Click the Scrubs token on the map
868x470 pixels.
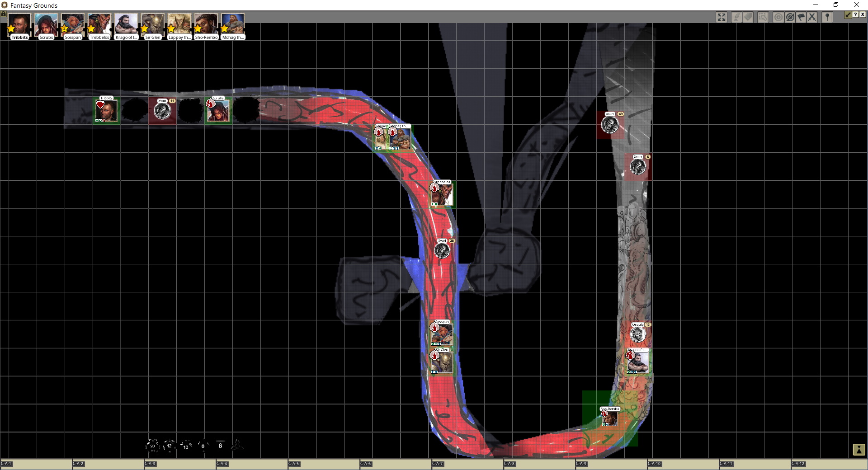218,111
